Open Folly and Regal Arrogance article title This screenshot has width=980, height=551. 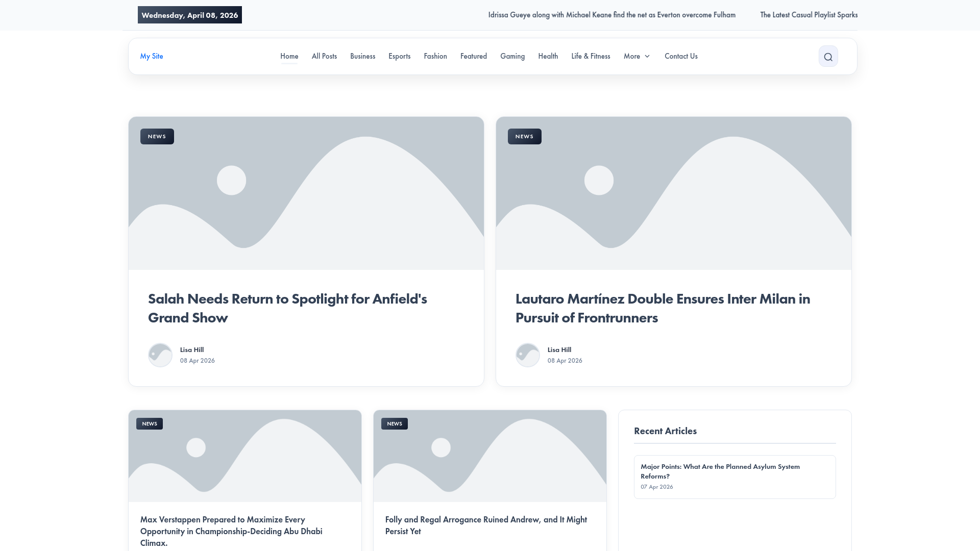point(486,525)
